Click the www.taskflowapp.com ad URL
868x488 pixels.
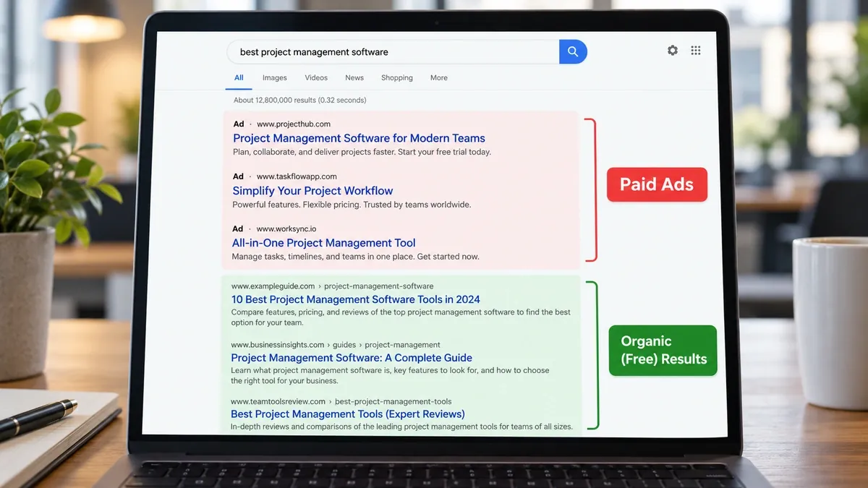pos(297,176)
